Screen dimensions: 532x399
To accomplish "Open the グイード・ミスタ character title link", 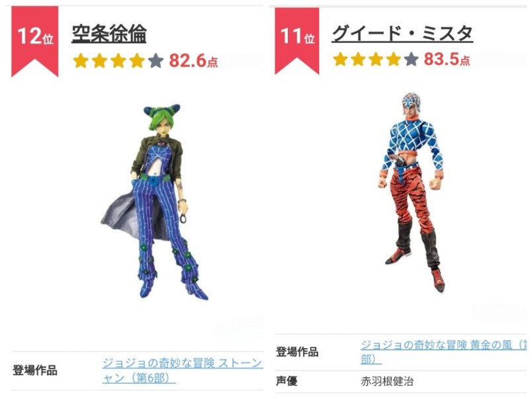I will coord(402,33).
